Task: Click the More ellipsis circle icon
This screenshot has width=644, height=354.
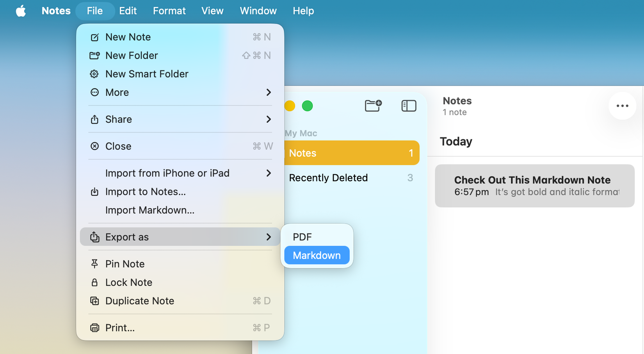Action: point(94,92)
